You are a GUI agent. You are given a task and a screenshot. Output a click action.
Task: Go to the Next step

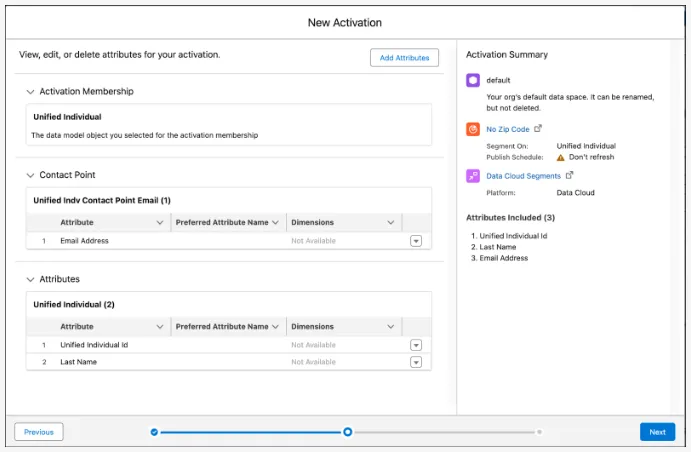(656, 432)
